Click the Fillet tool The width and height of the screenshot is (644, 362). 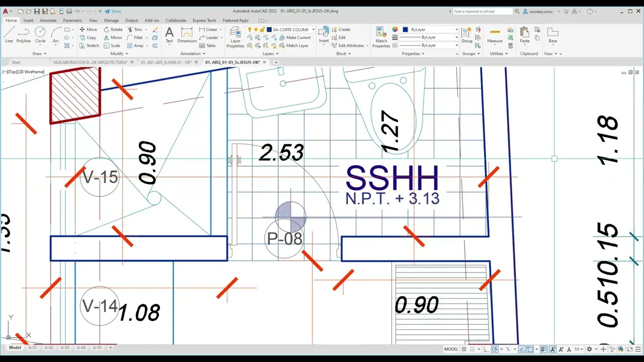(135, 38)
